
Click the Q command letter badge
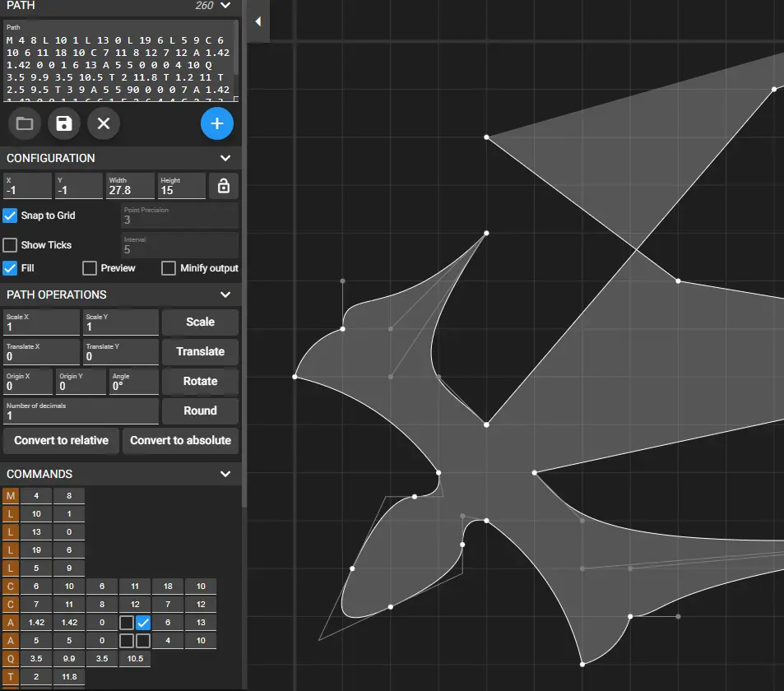[10, 658]
